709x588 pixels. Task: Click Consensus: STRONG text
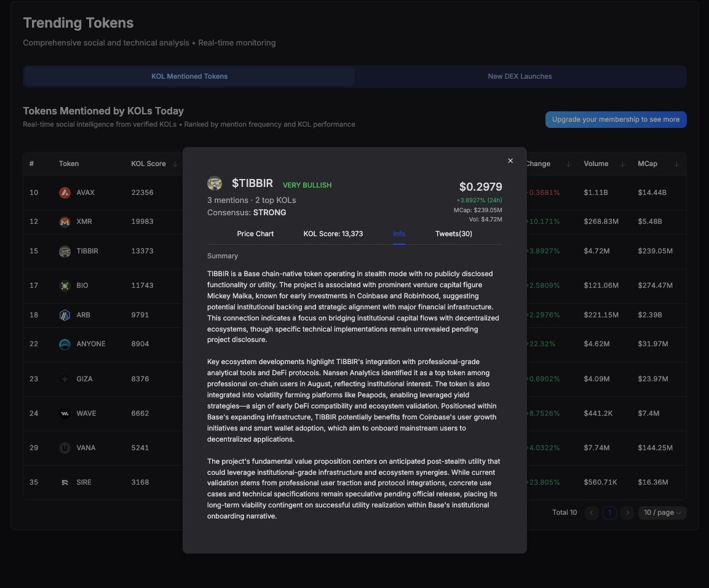pyautogui.click(x=247, y=213)
